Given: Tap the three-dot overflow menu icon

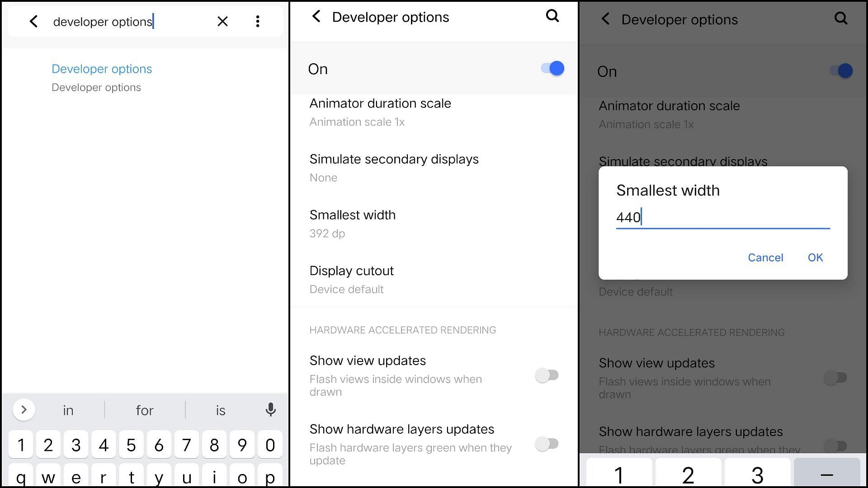Looking at the screenshot, I should coord(258,21).
